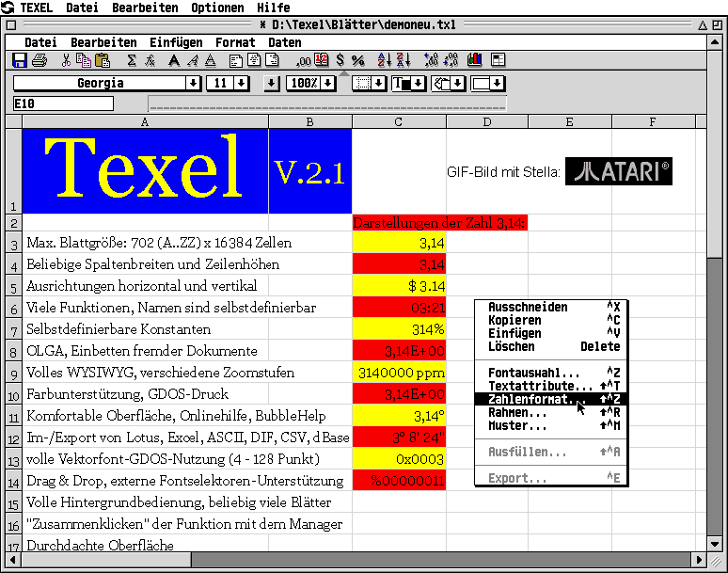728x573 pixels.
Task: Sort descending with the Z-A icon
Action: [403, 60]
